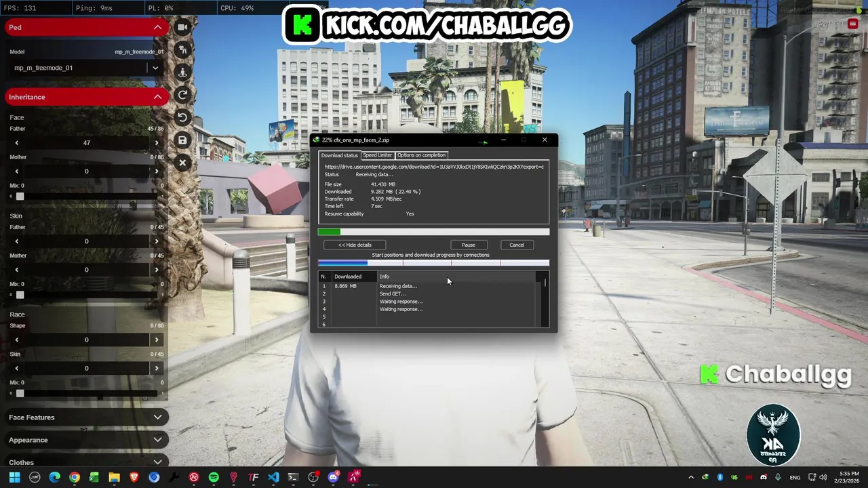
Task: Decrease Race Skin value with left arrow
Action: [17, 369]
